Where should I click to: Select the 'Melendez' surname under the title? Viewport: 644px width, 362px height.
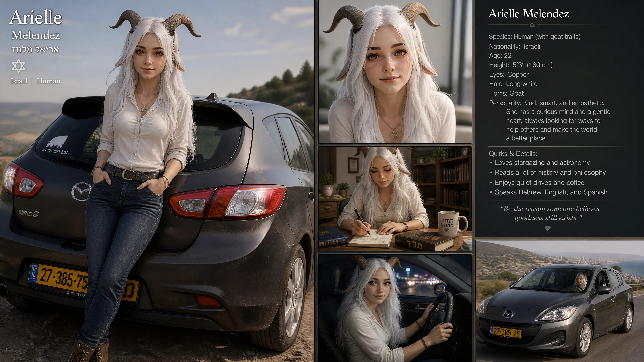tap(36, 35)
